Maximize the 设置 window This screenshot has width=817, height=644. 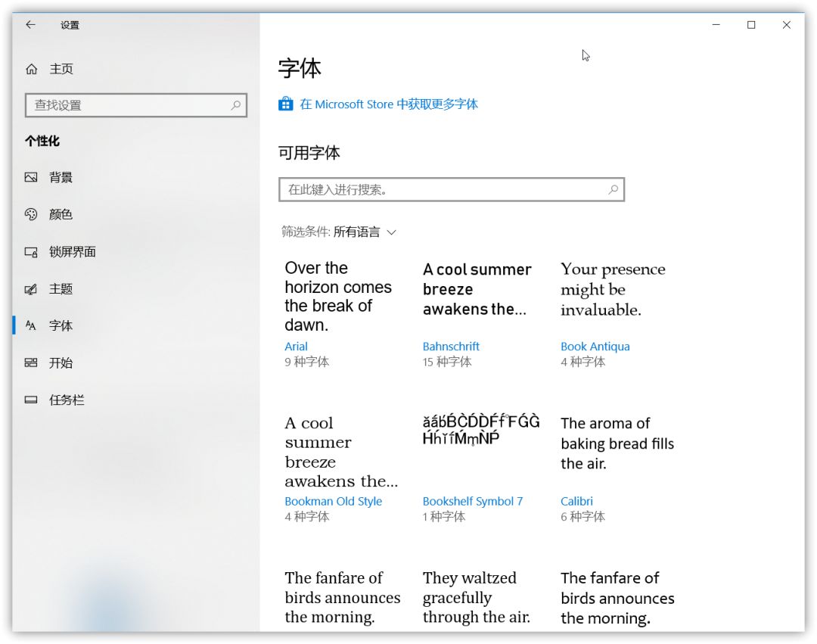point(751,24)
